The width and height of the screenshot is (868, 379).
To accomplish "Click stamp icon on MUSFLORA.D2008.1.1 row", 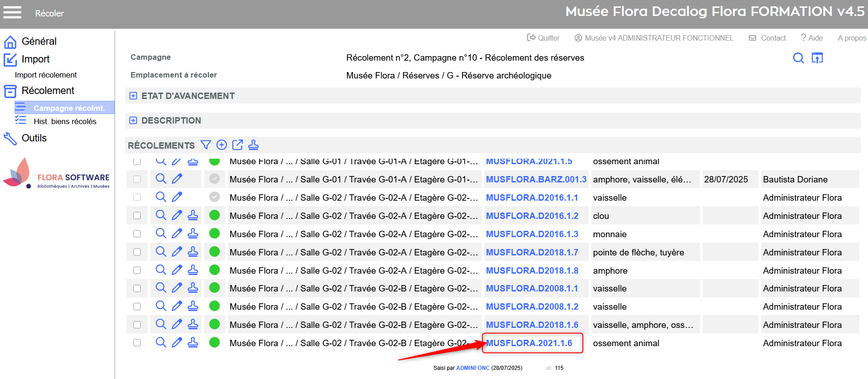I will tap(193, 288).
